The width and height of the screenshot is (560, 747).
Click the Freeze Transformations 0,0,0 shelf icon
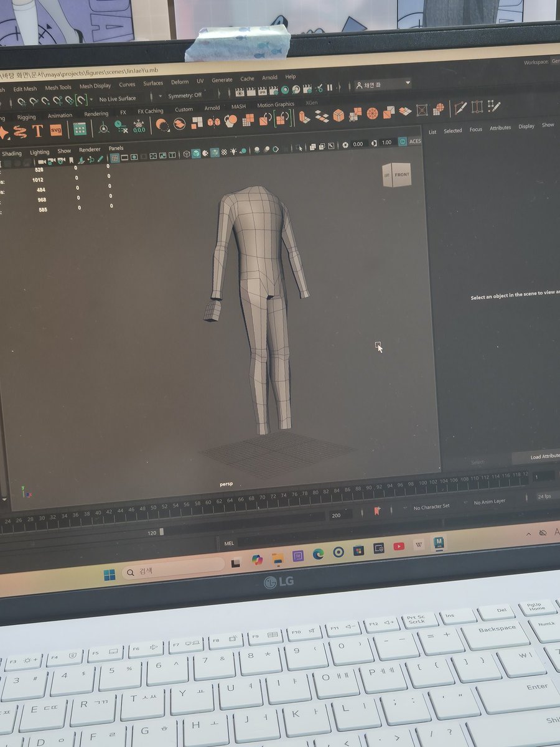(x=138, y=126)
